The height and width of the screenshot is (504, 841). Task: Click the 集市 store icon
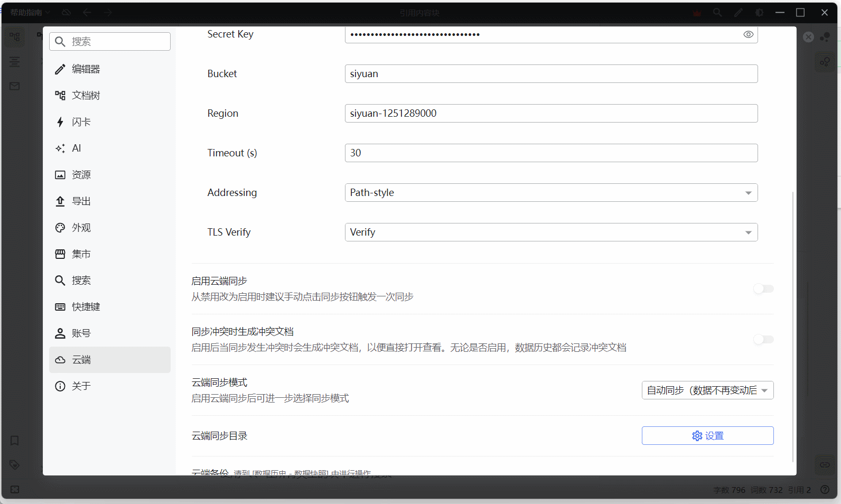60,254
